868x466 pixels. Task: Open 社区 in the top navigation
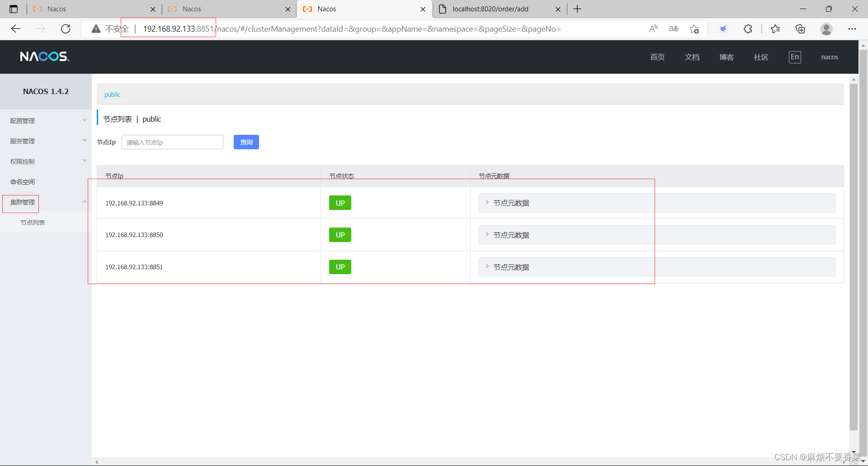761,57
